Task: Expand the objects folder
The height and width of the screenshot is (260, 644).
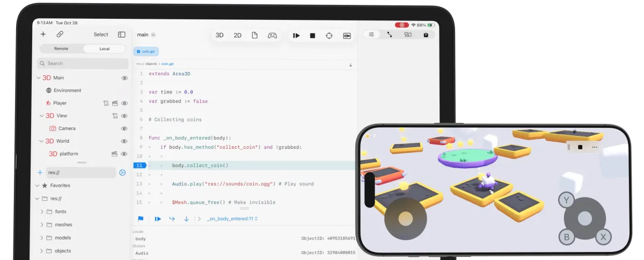Action: (42, 251)
